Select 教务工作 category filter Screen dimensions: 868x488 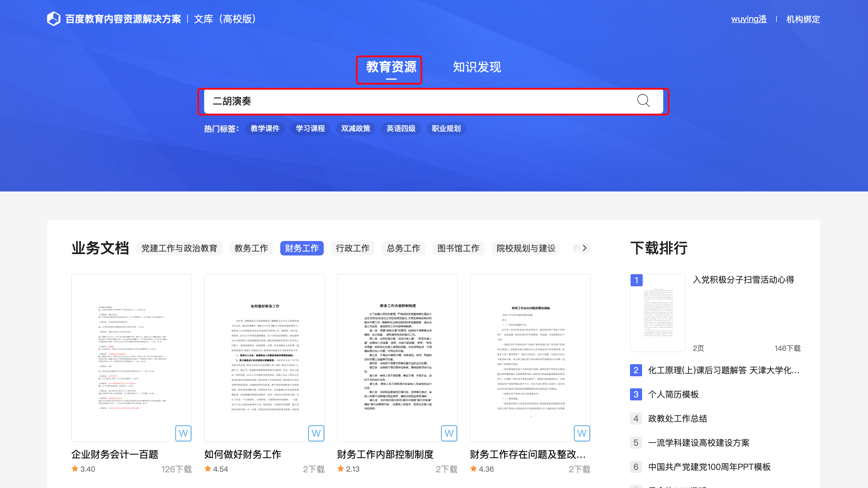pyautogui.click(x=251, y=248)
